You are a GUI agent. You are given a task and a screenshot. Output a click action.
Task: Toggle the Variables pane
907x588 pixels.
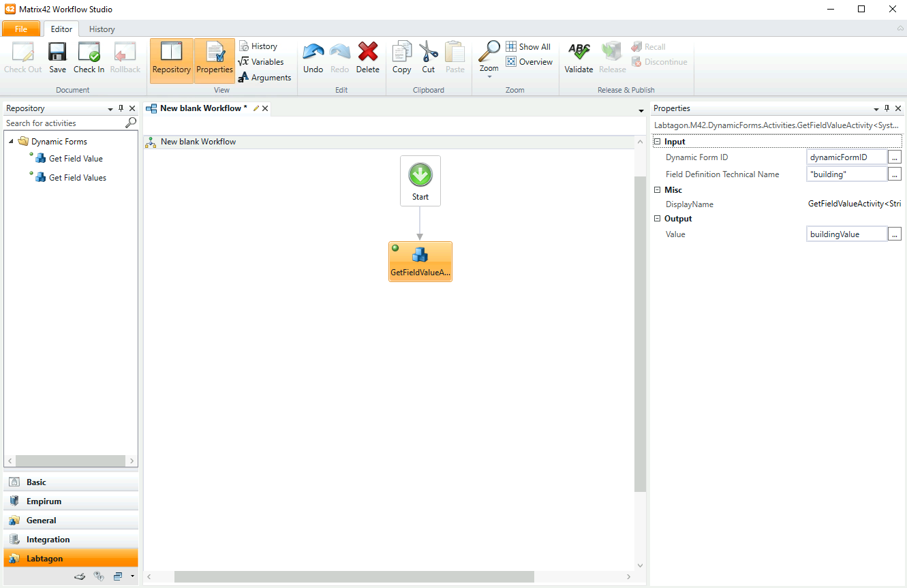tap(261, 62)
